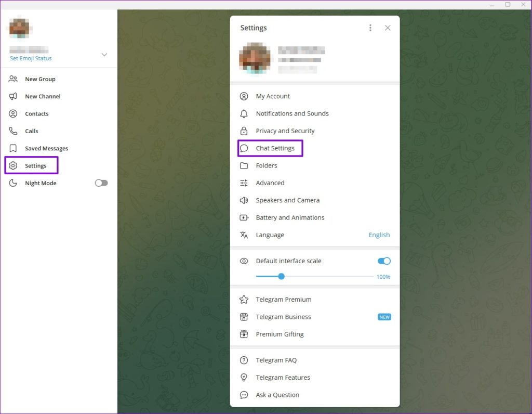Expand the account list chevron
The image size is (532, 414).
point(104,54)
